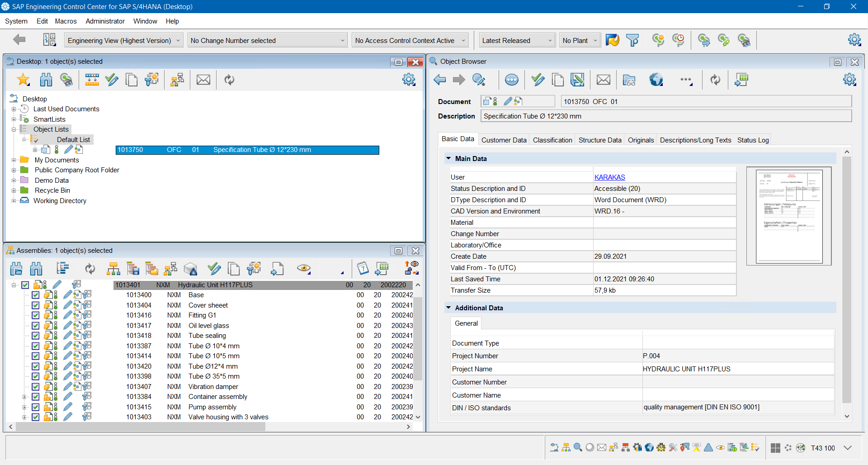Open the System menu

16,21
